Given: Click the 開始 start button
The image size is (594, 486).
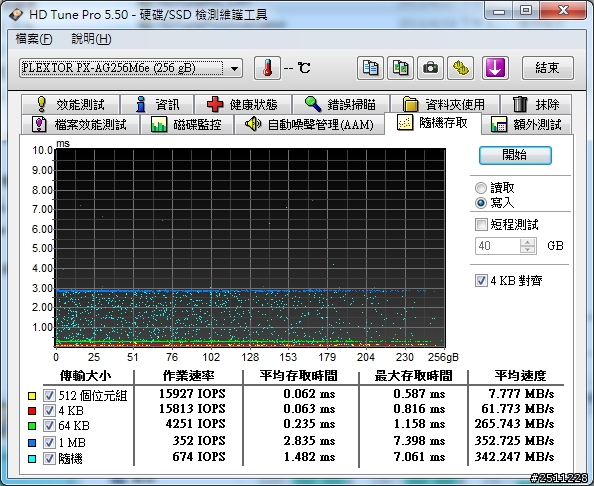Looking at the screenshot, I should coord(515,155).
